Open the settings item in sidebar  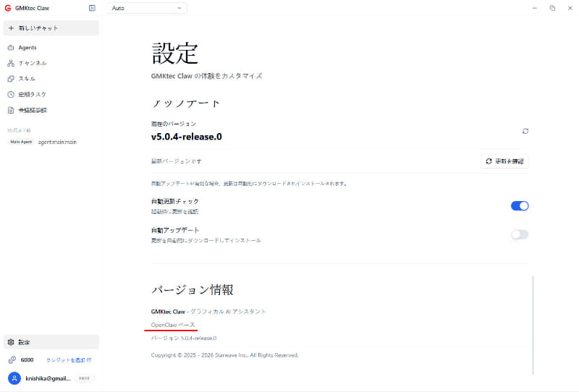tap(51, 342)
